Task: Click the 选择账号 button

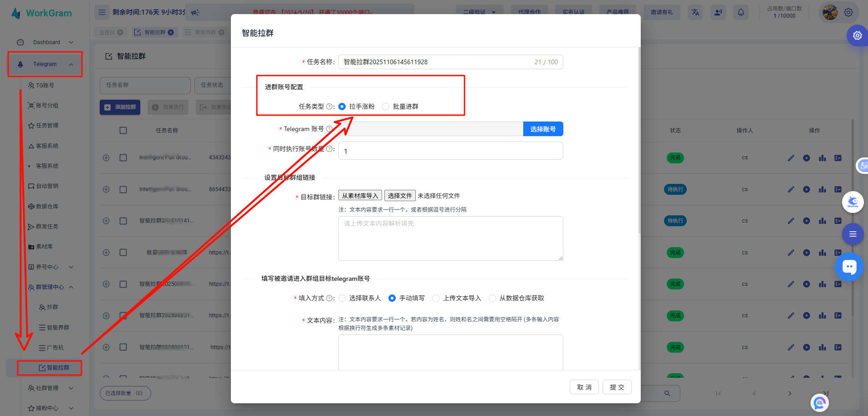Action: tap(543, 129)
